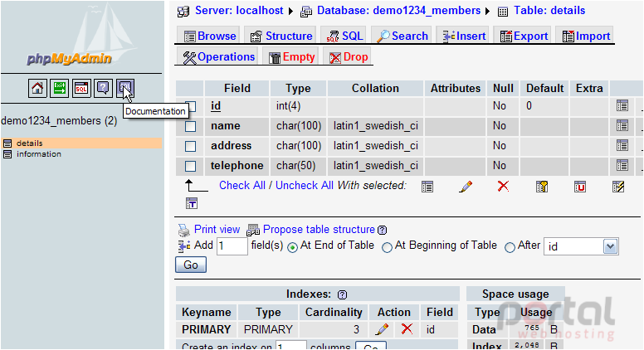Open the Browse tab
The image size is (644, 350).
click(209, 36)
